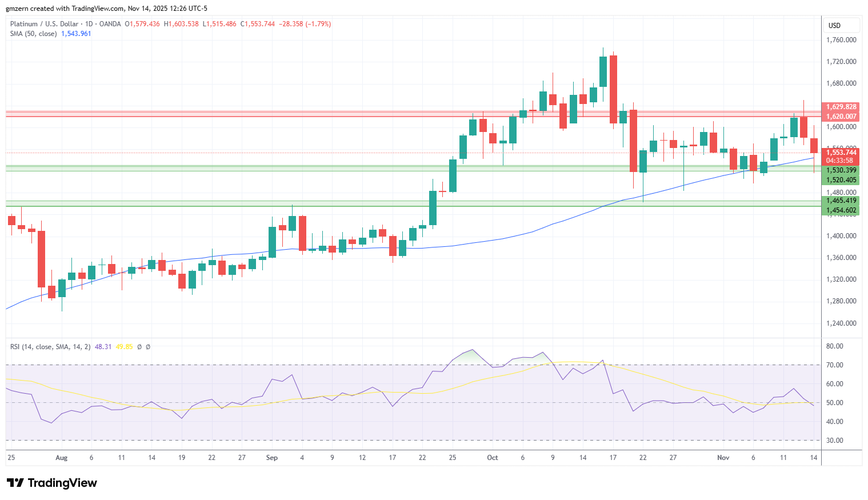The height and width of the screenshot is (500, 868).
Task: Click the SMA value 1,543.961
Action: click(76, 34)
